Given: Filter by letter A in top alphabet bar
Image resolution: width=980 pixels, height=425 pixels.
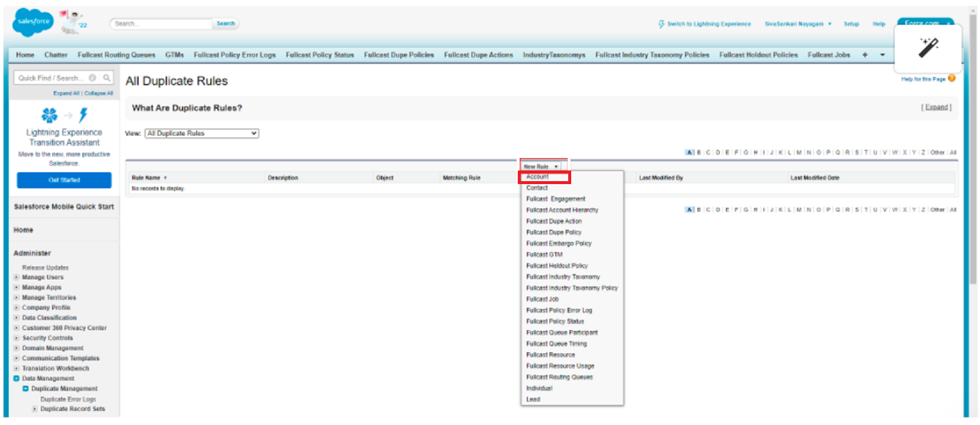Looking at the screenshot, I should coord(690,153).
